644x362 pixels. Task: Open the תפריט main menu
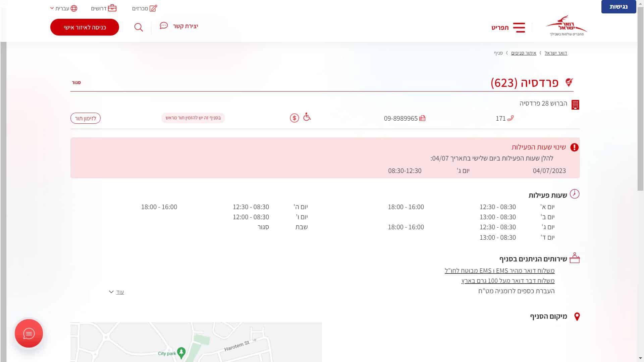(x=500, y=27)
